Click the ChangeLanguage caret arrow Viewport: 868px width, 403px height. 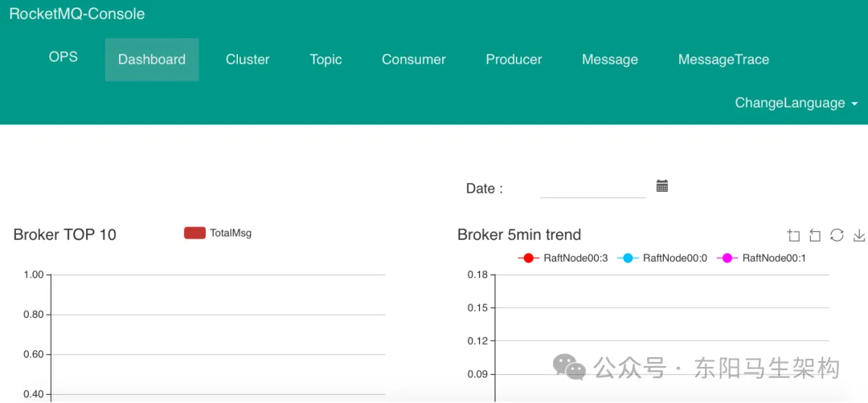(854, 104)
